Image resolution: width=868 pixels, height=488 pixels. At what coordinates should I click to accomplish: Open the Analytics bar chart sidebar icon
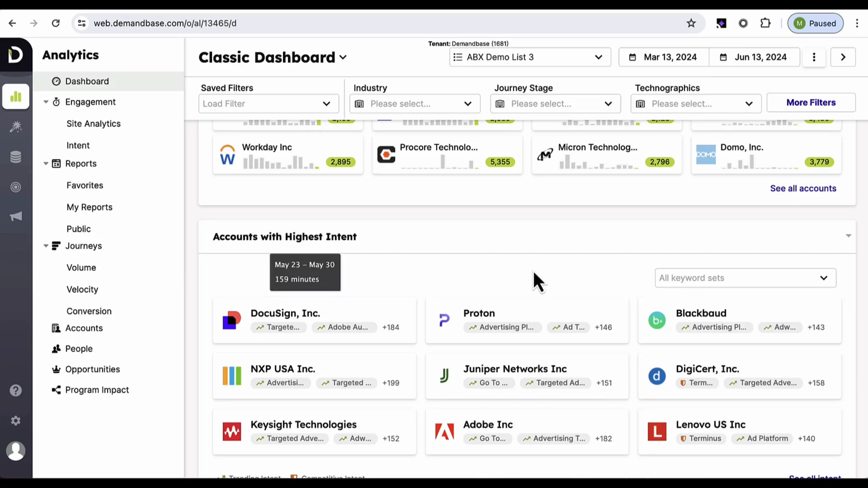point(16,97)
